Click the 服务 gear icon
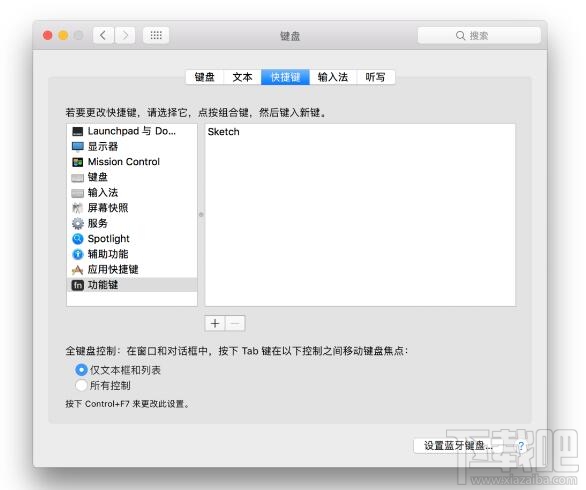Image resolution: width=586 pixels, height=490 pixels. [x=77, y=224]
